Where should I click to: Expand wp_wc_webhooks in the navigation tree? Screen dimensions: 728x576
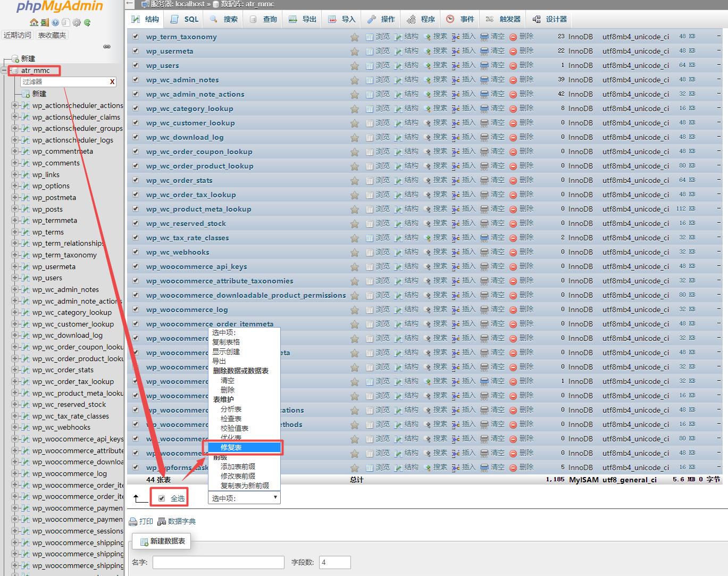pyautogui.click(x=15, y=428)
